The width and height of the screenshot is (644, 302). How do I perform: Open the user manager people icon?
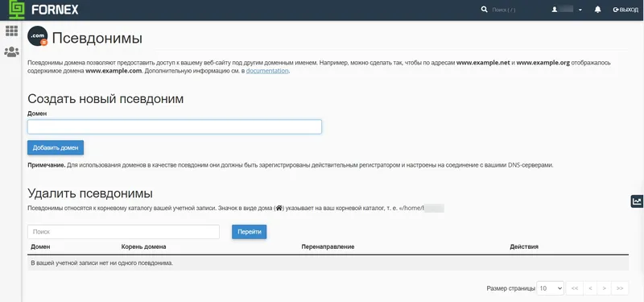[x=11, y=52]
